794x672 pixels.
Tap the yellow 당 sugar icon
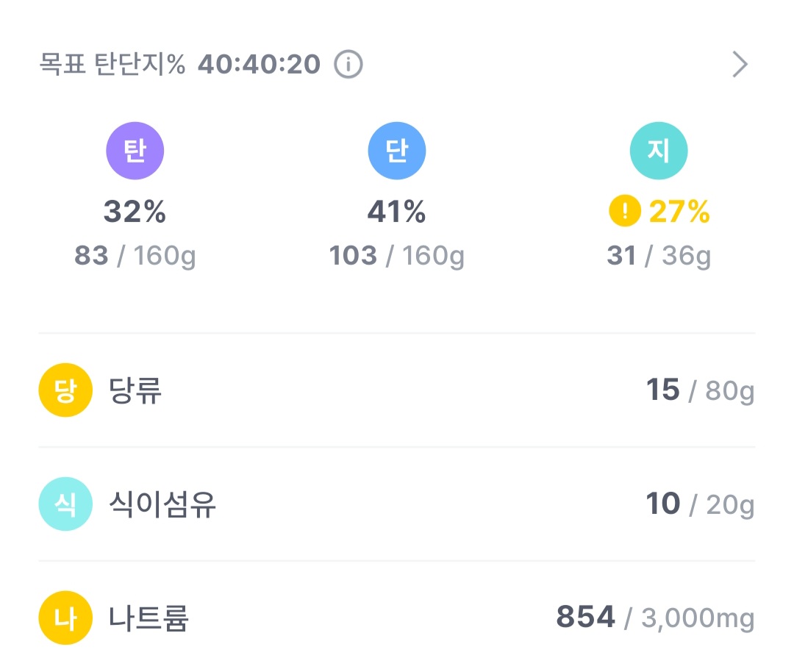(65, 390)
